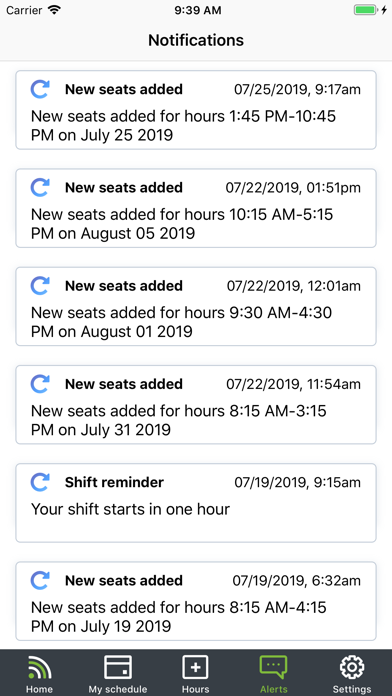Switch to the Hours tab label
The height and width of the screenshot is (696, 392).
(195, 689)
